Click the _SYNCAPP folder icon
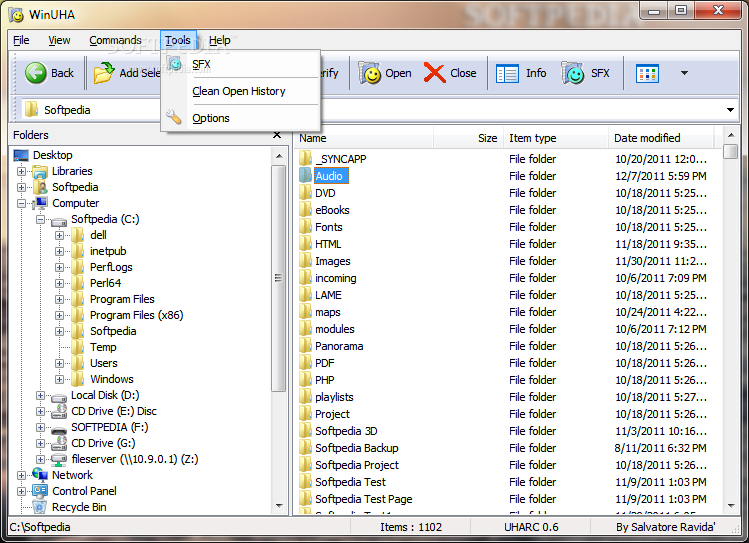The image size is (749, 543). 306,158
